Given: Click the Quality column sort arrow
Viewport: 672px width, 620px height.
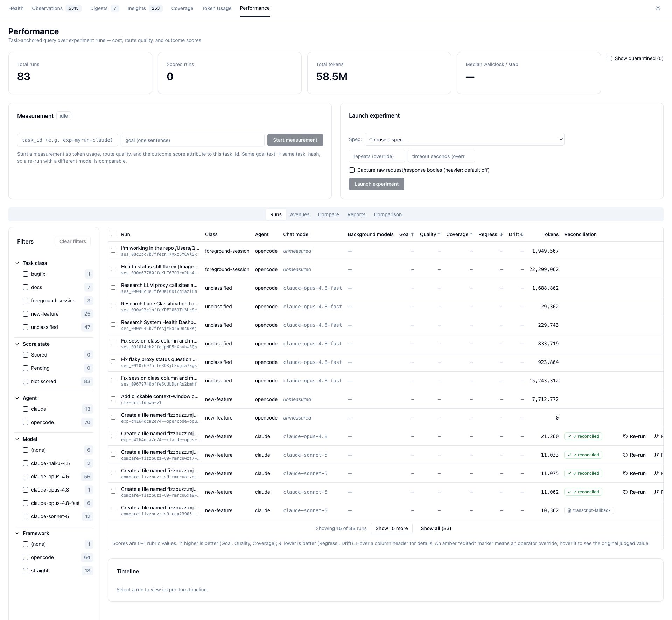Looking at the screenshot, I should 439,234.
